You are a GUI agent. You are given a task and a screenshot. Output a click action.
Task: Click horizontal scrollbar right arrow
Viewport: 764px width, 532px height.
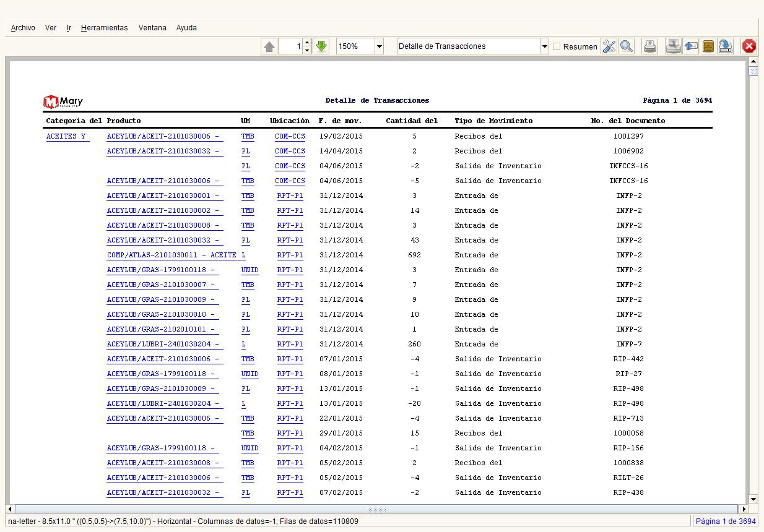(x=744, y=510)
